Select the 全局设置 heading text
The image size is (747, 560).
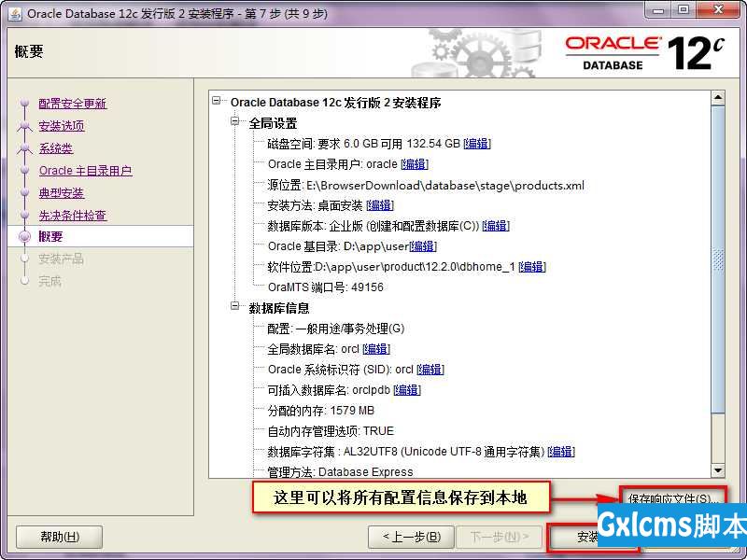point(273,123)
